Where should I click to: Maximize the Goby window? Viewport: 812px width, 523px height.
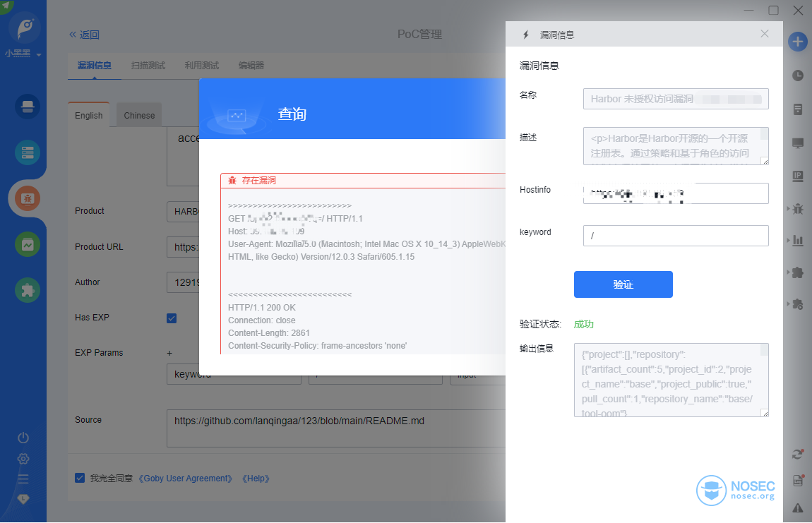click(x=773, y=11)
